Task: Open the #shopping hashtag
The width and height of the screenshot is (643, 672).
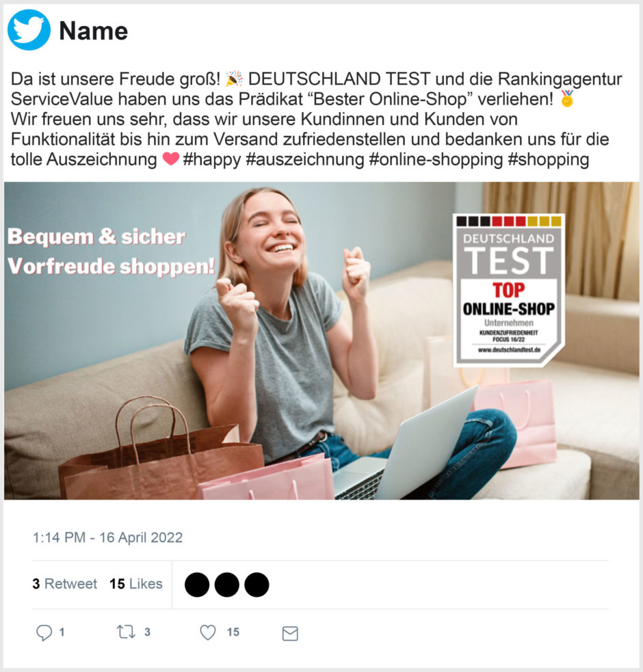Action: (x=548, y=159)
